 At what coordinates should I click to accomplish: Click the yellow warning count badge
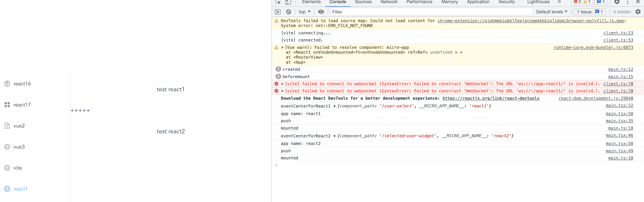(587, 2)
